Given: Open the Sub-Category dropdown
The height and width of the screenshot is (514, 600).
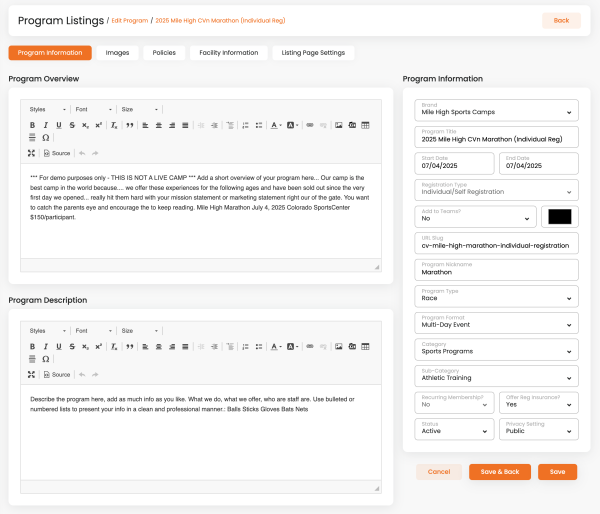Looking at the screenshot, I should [496, 376].
